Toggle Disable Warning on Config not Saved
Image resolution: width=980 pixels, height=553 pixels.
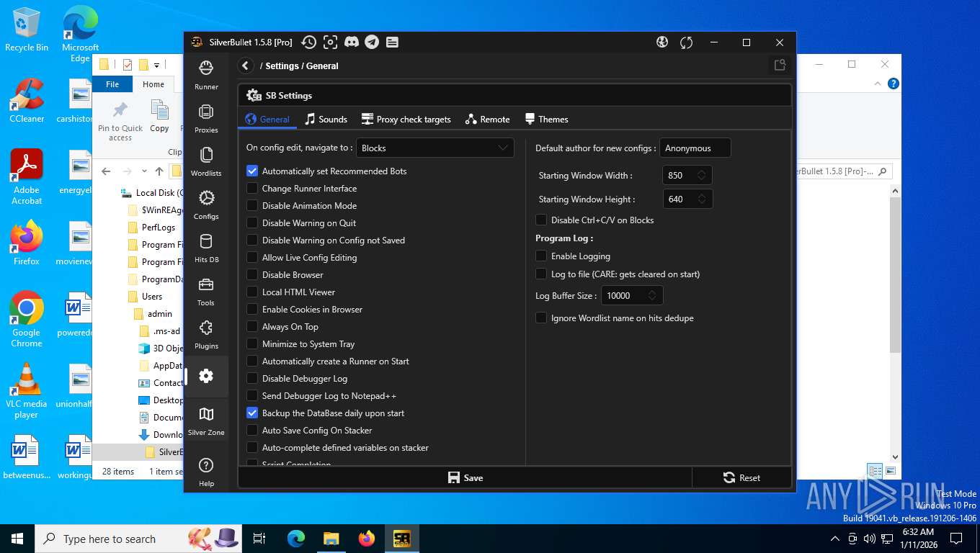pyautogui.click(x=252, y=240)
